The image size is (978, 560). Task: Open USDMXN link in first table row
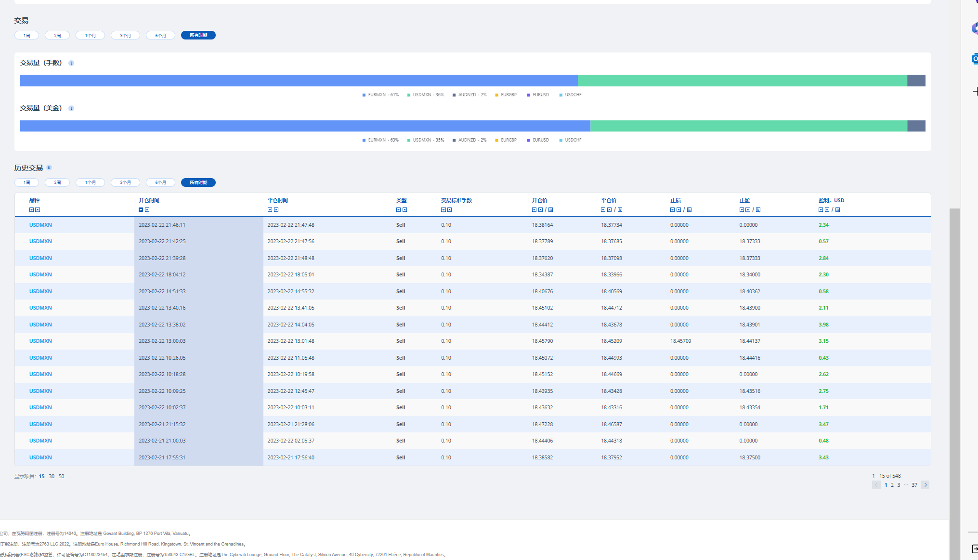click(40, 225)
